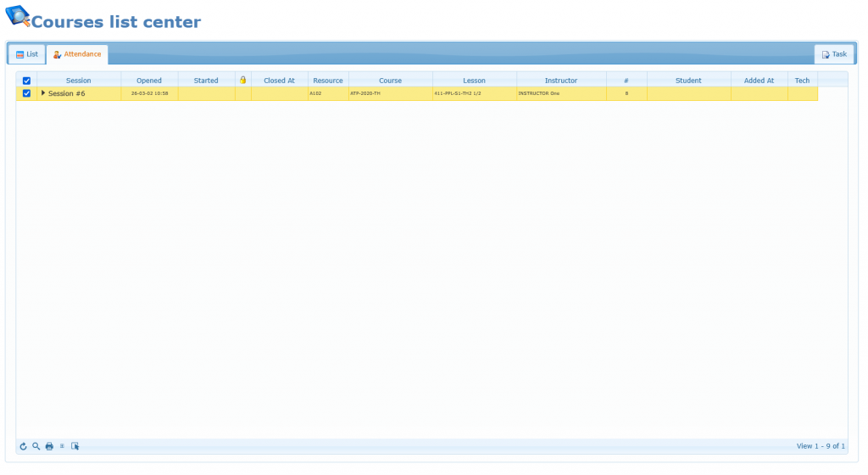Switch to the List tab
868x475 pixels.
(27, 54)
